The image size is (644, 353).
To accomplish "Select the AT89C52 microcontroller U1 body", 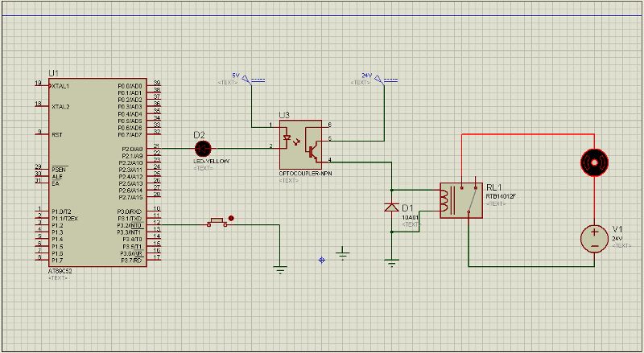I will click(x=97, y=172).
